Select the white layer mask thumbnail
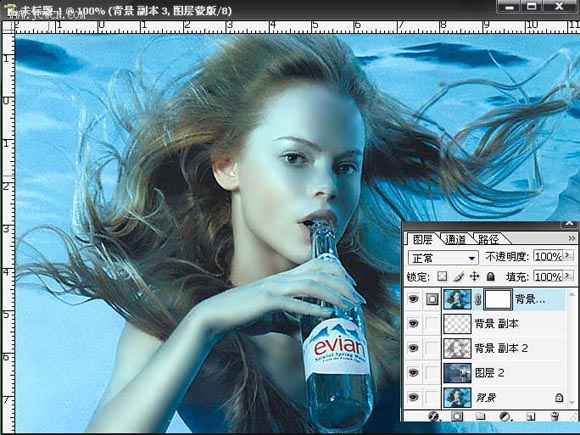Image resolution: width=580 pixels, height=435 pixels. 498,299
